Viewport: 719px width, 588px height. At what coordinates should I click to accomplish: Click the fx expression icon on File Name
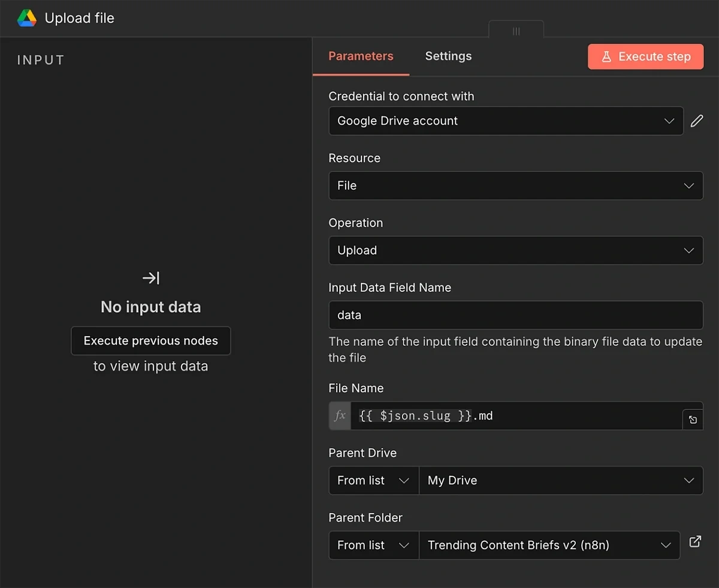[339, 415]
